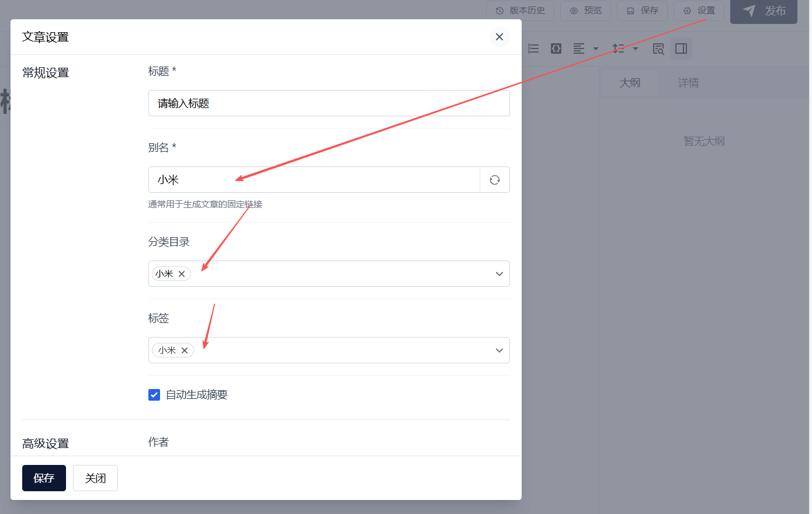Click the line height icon in the toolbar
812x514 pixels.
point(618,48)
